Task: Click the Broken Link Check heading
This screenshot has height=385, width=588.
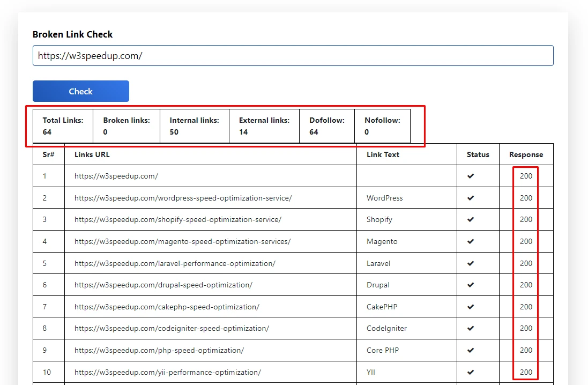Action: (73, 34)
